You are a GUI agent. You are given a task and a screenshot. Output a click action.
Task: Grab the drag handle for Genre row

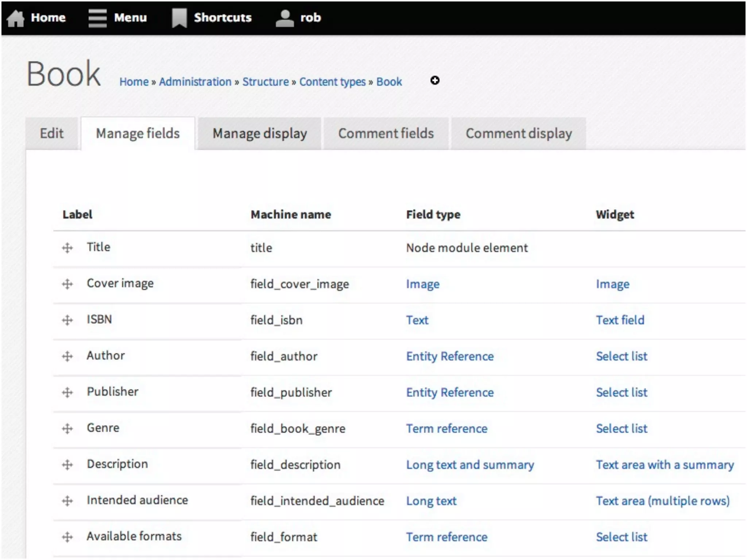tap(67, 428)
